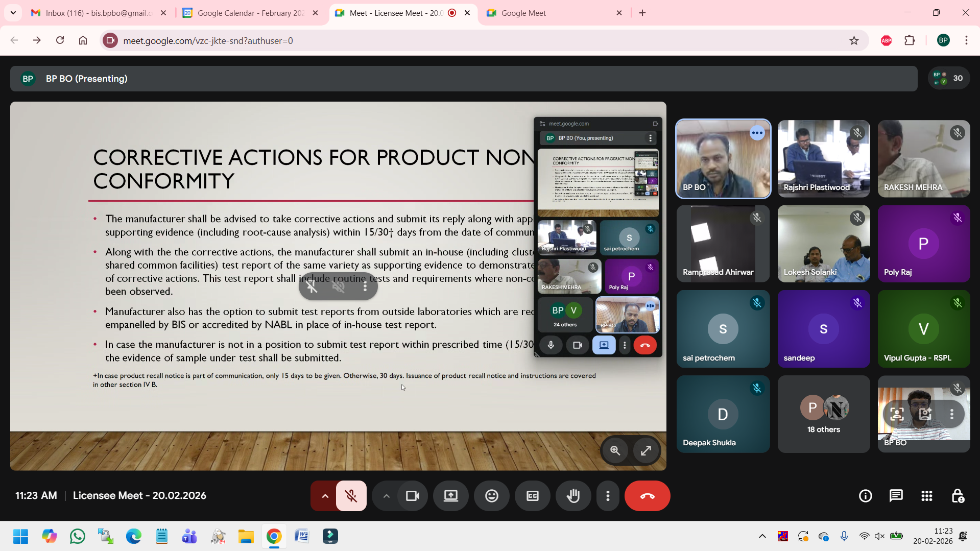This screenshot has height=551, width=980.
Task: Open host controls lock icon
Action: point(958,496)
